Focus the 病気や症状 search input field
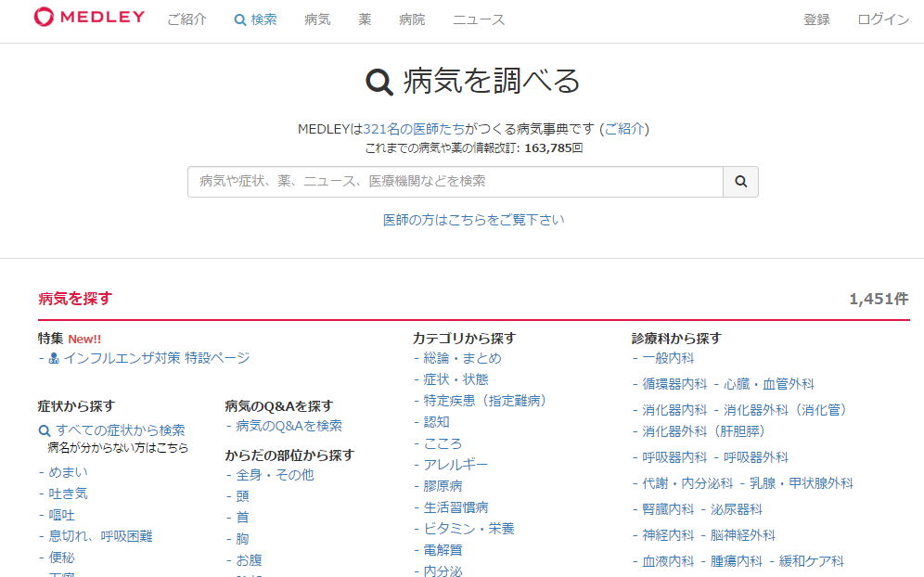924x577 pixels. tap(456, 182)
